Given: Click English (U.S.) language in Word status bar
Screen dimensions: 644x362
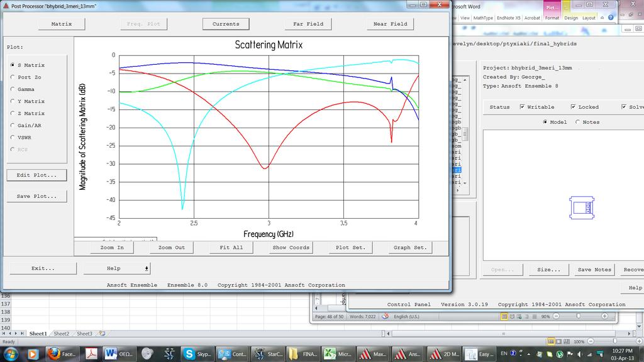Looking at the screenshot, I should (406, 317).
